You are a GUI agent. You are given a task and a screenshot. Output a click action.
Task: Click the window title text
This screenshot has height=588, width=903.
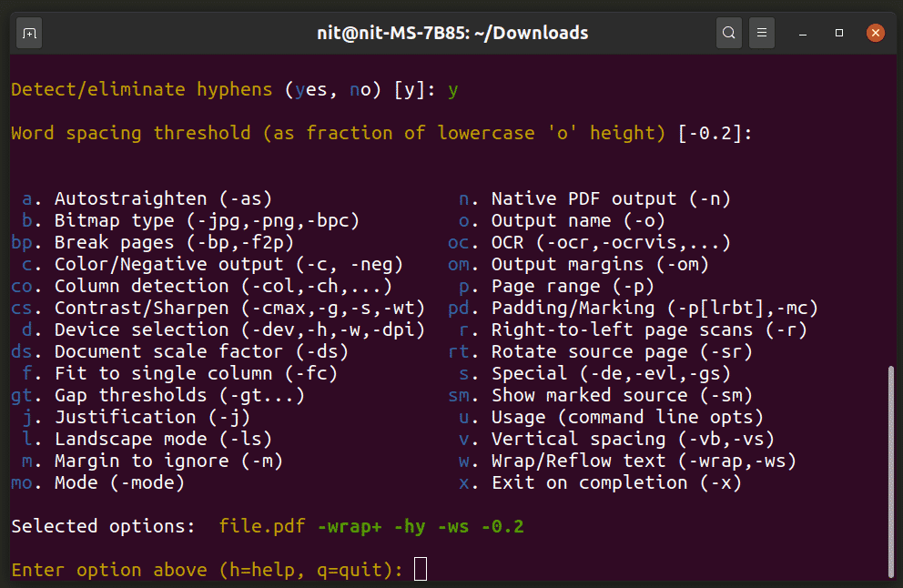[x=451, y=34]
